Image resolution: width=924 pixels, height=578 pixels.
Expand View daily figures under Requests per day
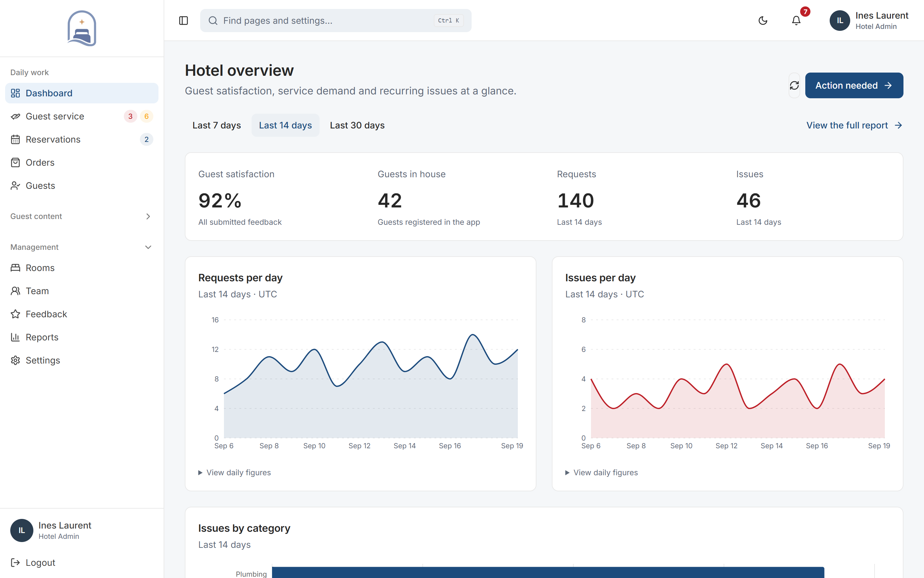(x=235, y=472)
